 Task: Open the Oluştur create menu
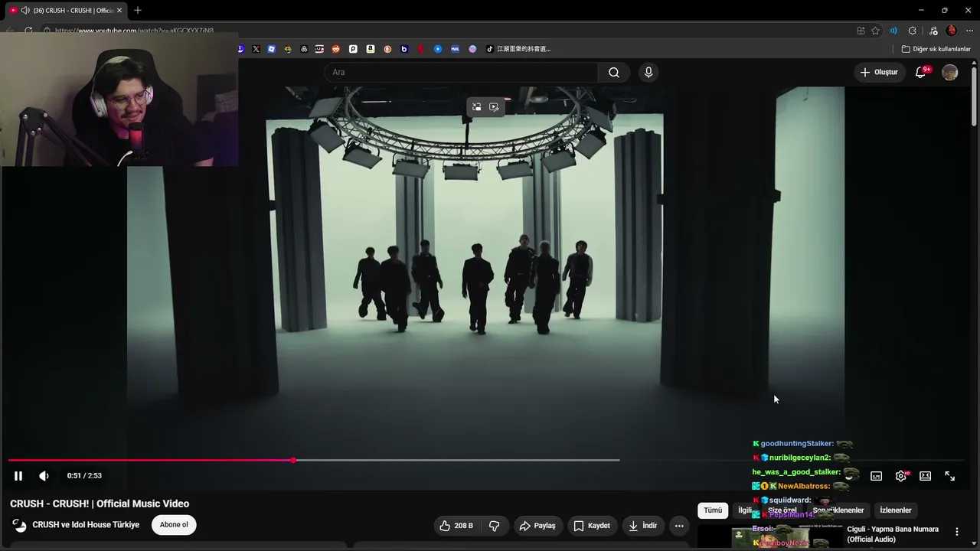coord(879,73)
